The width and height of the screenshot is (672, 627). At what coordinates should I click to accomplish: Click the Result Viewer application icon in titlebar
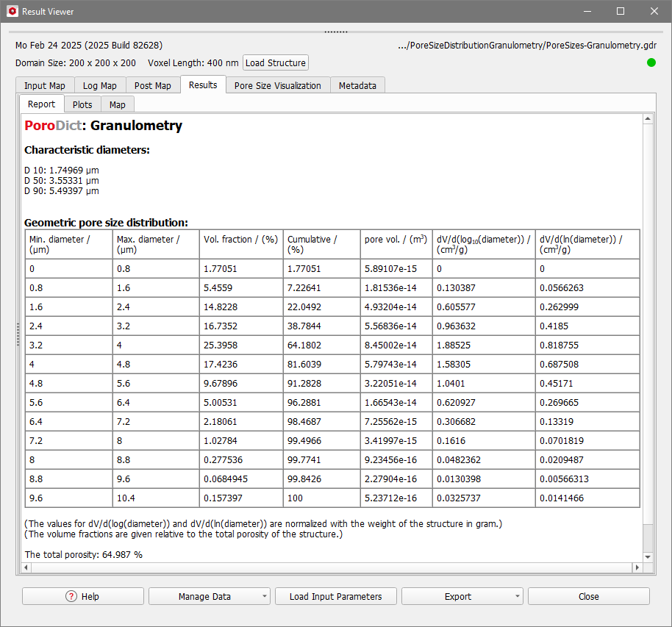[10, 11]
